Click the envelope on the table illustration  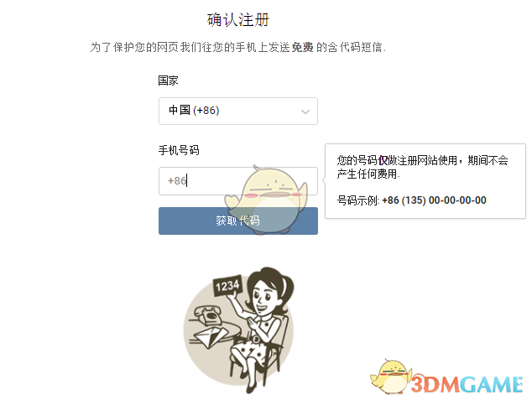[x=211, y=336]
